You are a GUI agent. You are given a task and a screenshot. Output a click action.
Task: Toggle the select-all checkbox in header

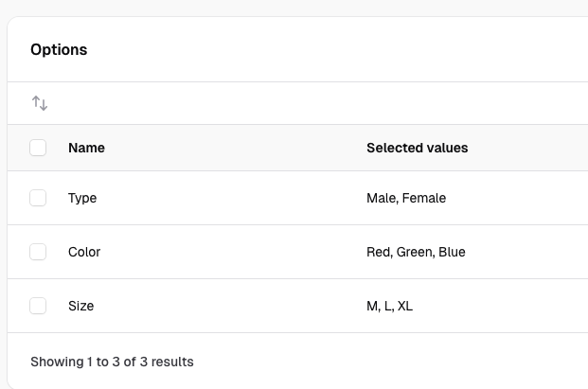coord(38,148)
